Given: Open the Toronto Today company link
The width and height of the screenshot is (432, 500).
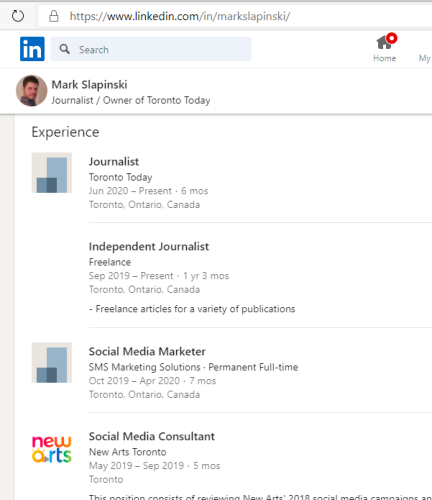Looking at the screenshot, I should coord(120,177).
